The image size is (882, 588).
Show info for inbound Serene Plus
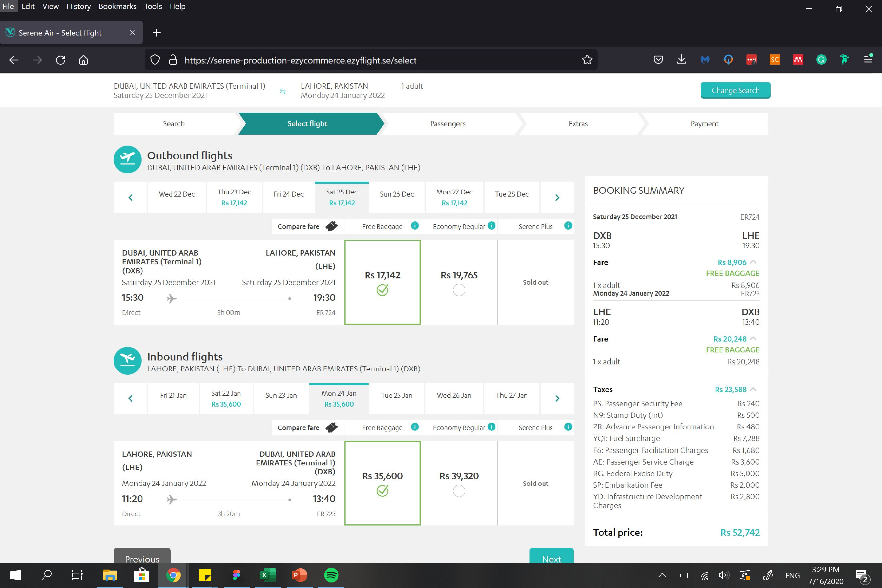click(x=568, y=427)
